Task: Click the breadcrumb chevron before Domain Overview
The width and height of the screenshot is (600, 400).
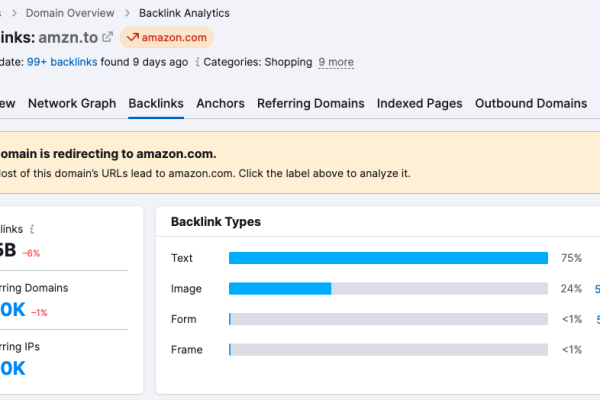Action: 15,13
